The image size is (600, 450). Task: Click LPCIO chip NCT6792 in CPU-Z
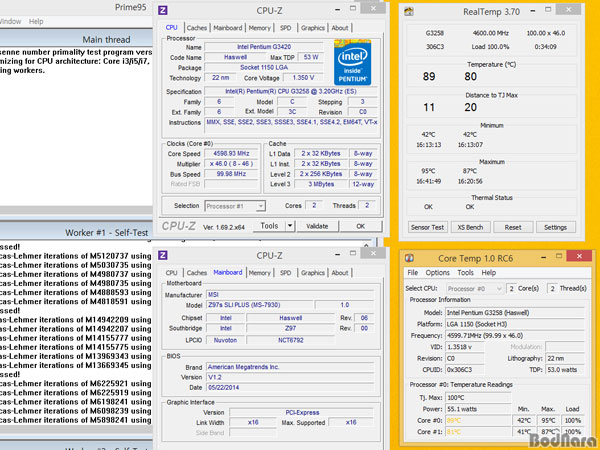(x=290, y=340)
